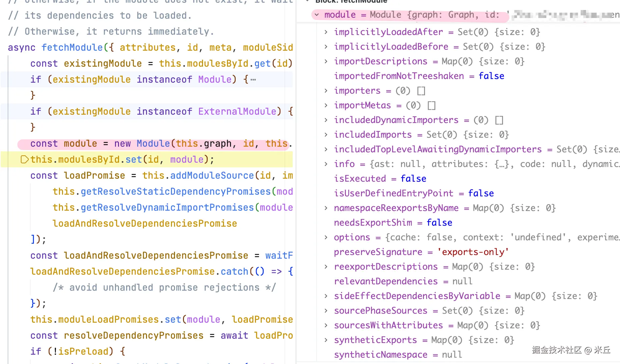
Task: Click the execution pointer marker on modulesById.set line
Action: pyautogui.click(x=24, y=160)
